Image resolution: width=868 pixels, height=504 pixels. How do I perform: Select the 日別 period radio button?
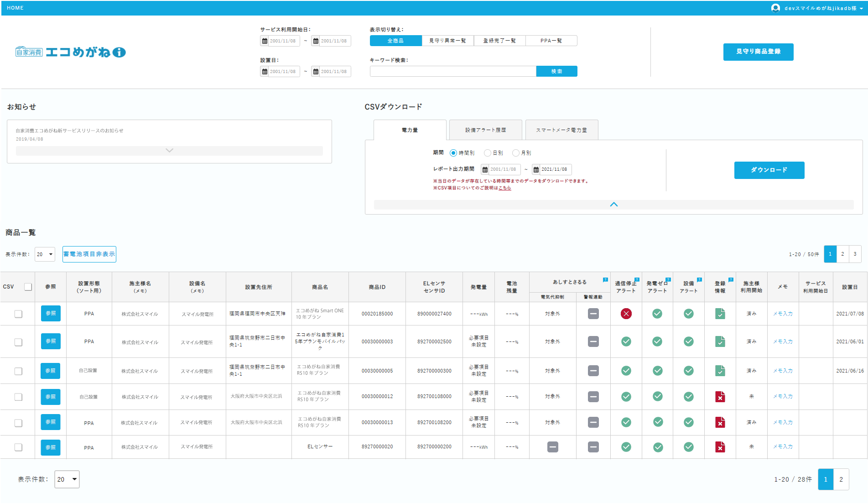coord(487,153)
